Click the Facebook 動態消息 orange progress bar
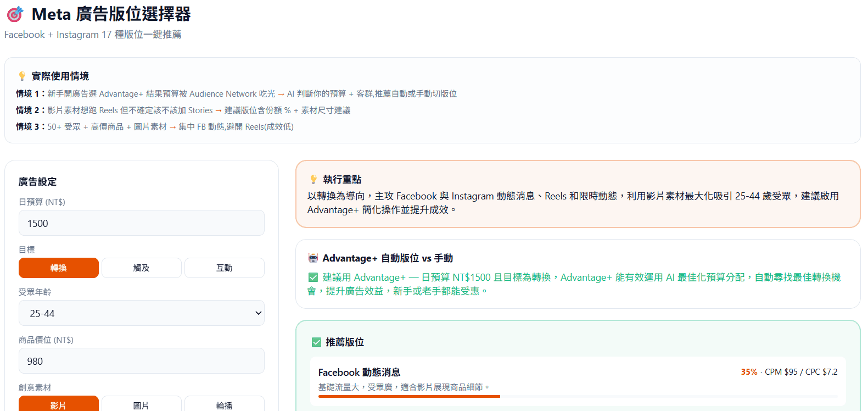The height and width of the screenshot is (411, 868). point(409,396)
